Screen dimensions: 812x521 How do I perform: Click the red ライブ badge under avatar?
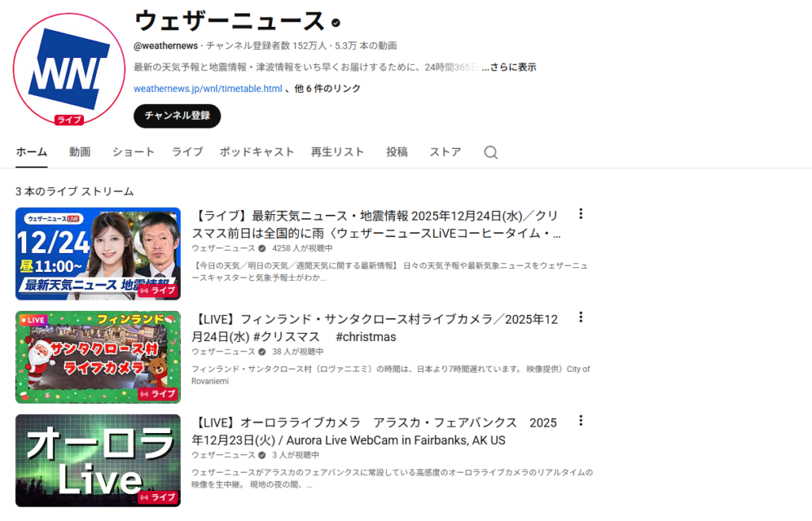69,120
